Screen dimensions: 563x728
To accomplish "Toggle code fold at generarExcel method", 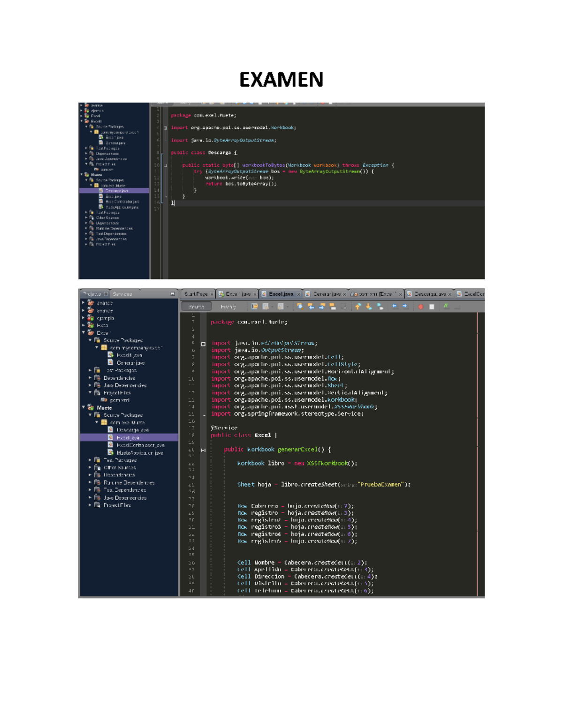I will (203, 450).
